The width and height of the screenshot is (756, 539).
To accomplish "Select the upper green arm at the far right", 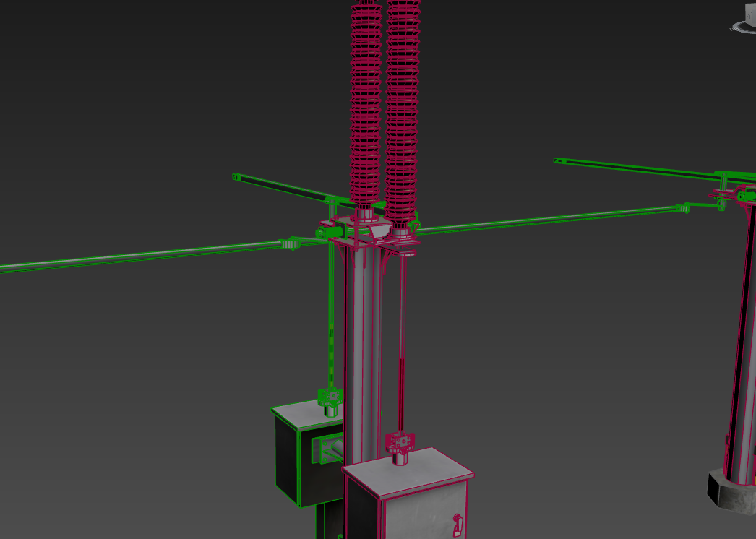I will [636, 166].
